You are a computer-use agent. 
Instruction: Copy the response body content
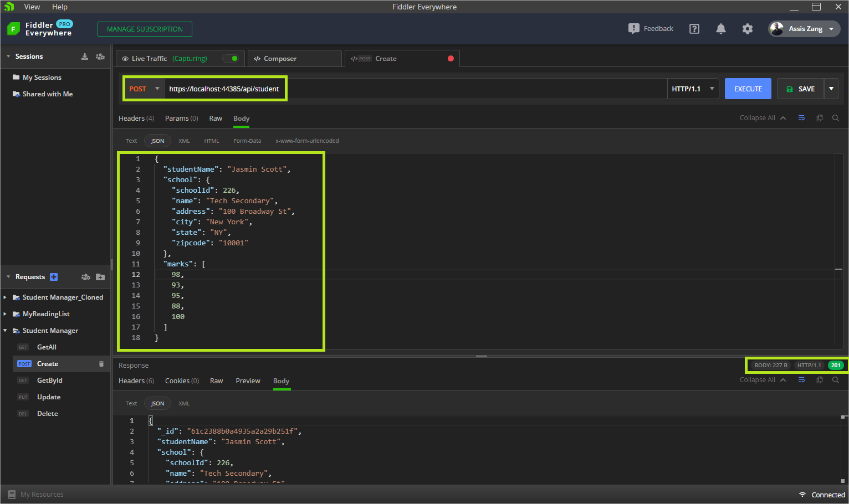click(x=819, y=380)
